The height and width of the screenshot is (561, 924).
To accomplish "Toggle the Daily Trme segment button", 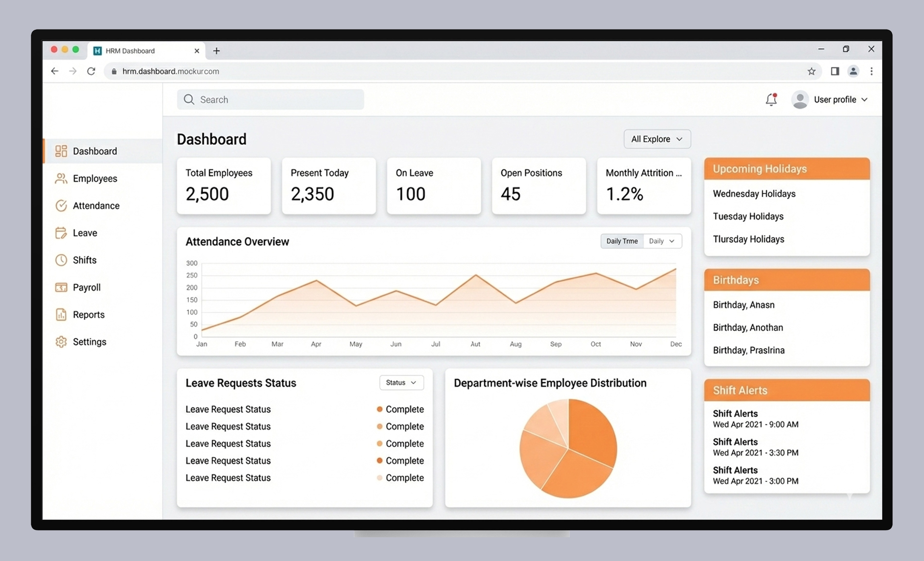I will pos(622,241).
